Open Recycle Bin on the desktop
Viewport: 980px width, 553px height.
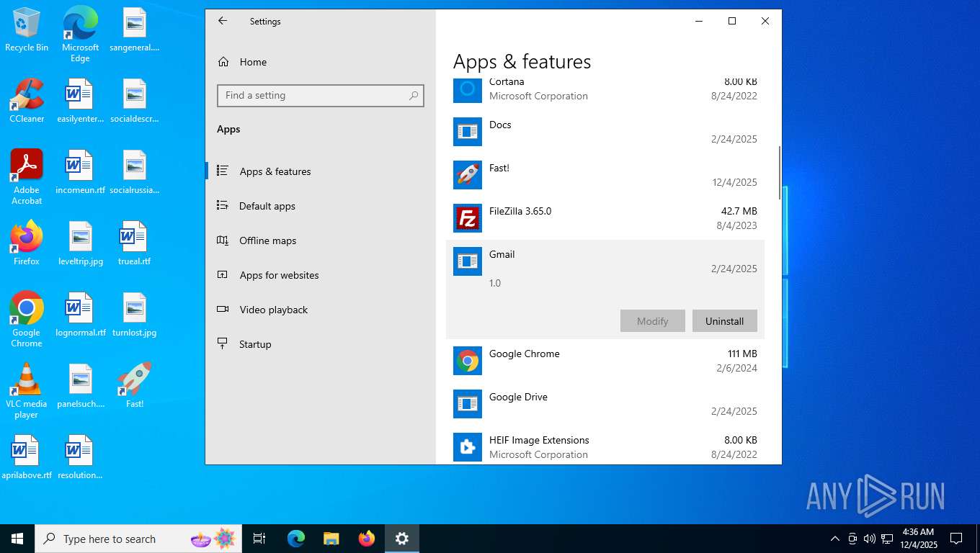point(27,30)
